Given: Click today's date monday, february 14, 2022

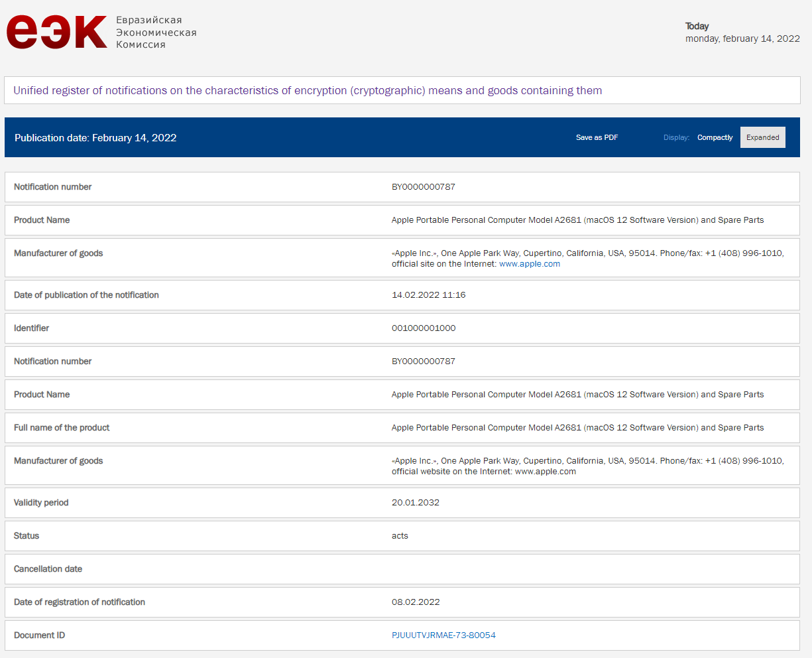Looking at the screenshot, I should [x=742, y=38].
